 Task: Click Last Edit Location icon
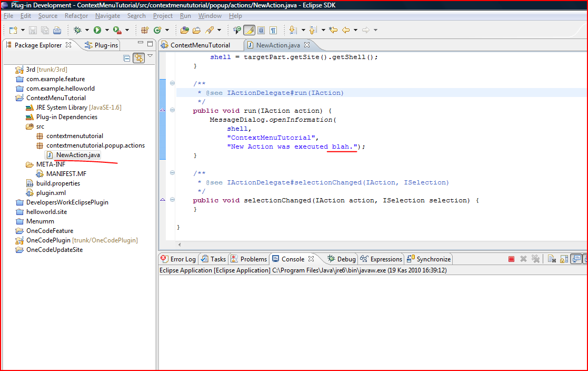333,30
